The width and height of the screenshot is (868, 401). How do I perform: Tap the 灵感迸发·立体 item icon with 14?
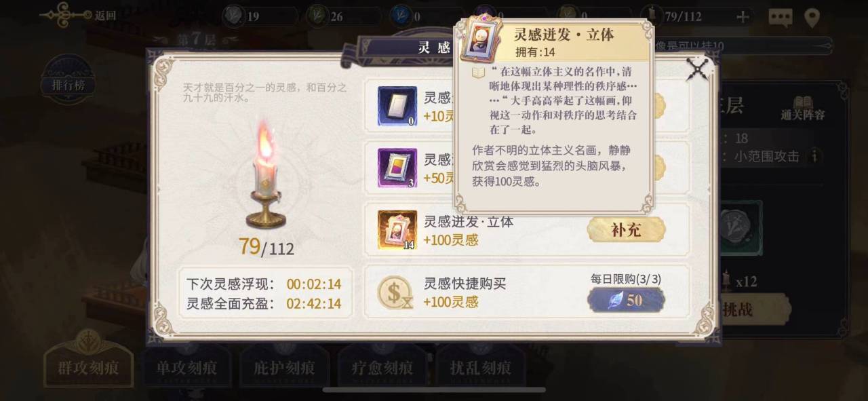pyautogui.click(x=397, y=231)
